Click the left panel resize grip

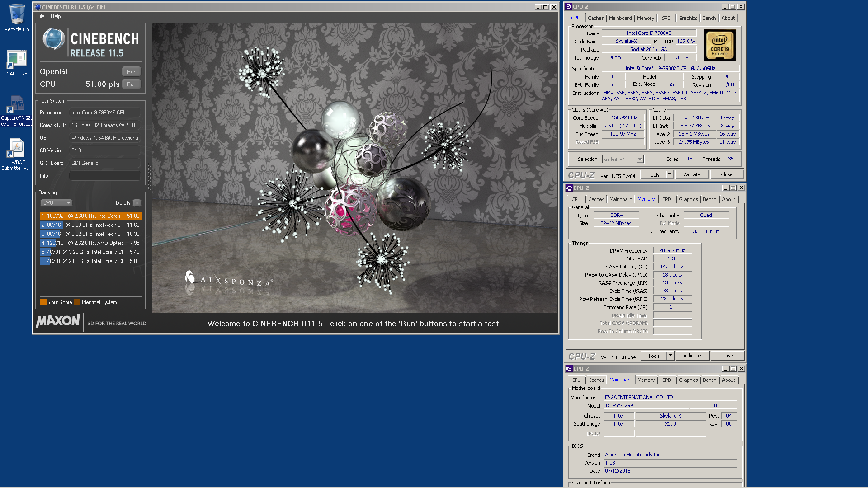tap(149, 177)
